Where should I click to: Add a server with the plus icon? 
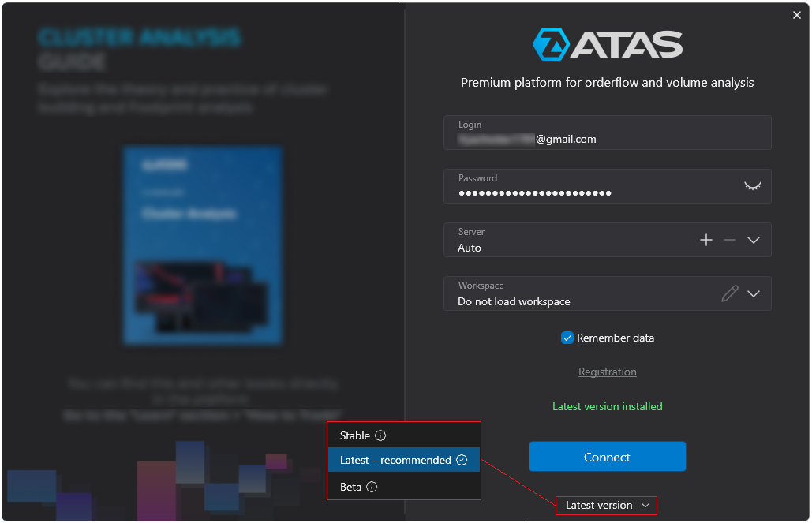705,240
